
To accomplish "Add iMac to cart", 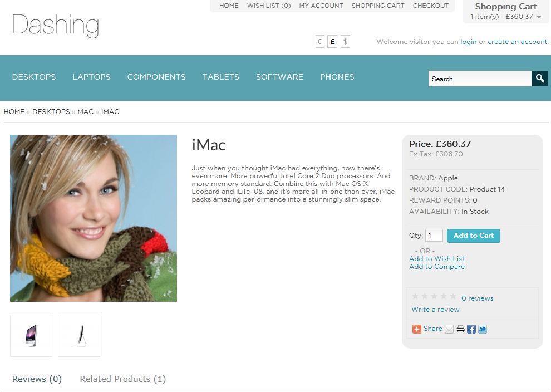I will pos(473,236).
